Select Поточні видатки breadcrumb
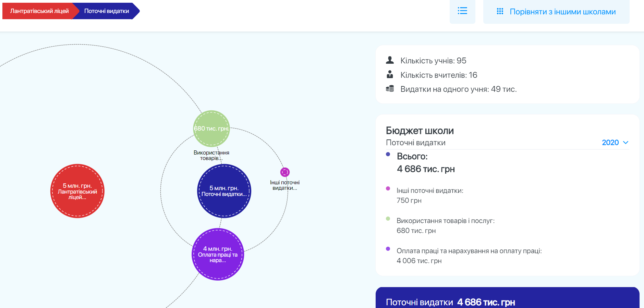The height and width of the screenshot is (308, 644). (x=107, y=11)
